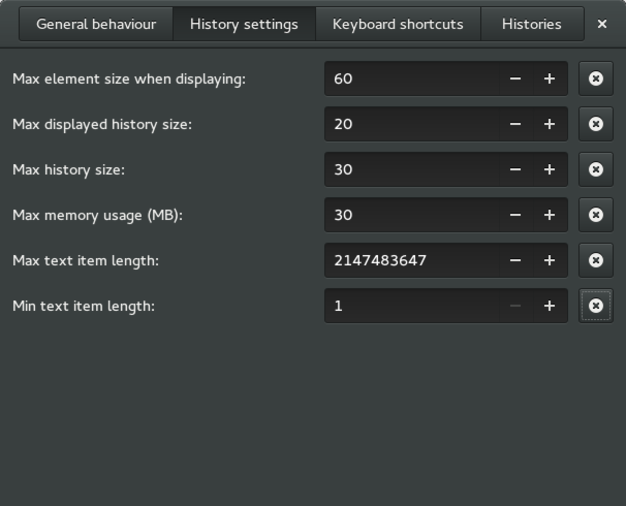This screenshot has height=506, width=626.
Task: Reset Max history size value
Action: (596, 170)
